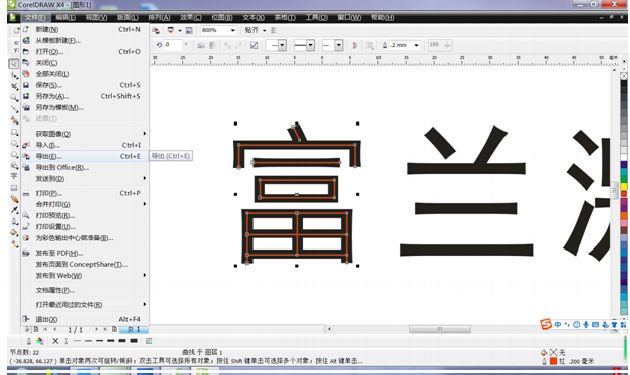Click the no-outline X icon in the bottom bar
This screenshot has height=375, width=630.
[55, 341]
